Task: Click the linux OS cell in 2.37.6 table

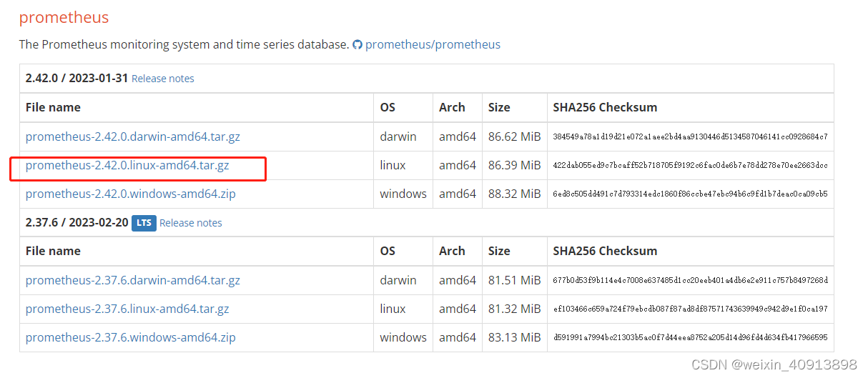Action: pyautogui.click(x=403, y=309)
